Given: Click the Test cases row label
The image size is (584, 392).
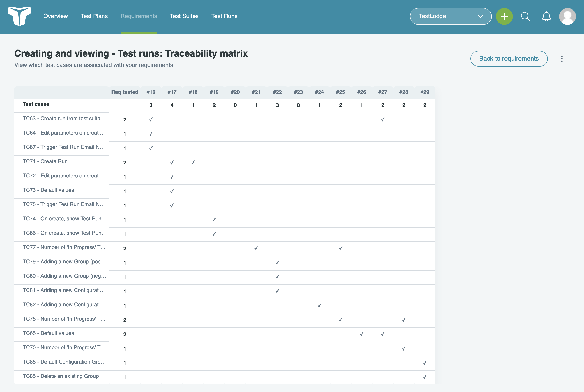Looking at the screenshot, I should [x=36, y=104].
